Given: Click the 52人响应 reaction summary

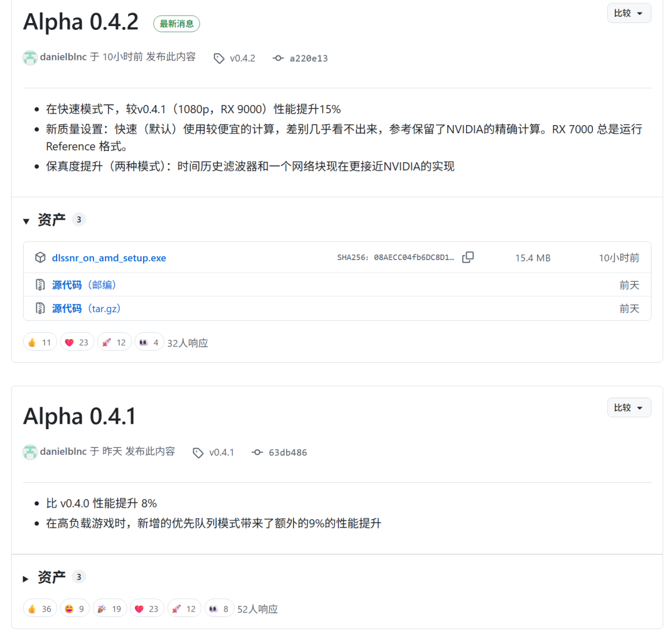Looking at the screenshot, I should [x=258, y=609].
